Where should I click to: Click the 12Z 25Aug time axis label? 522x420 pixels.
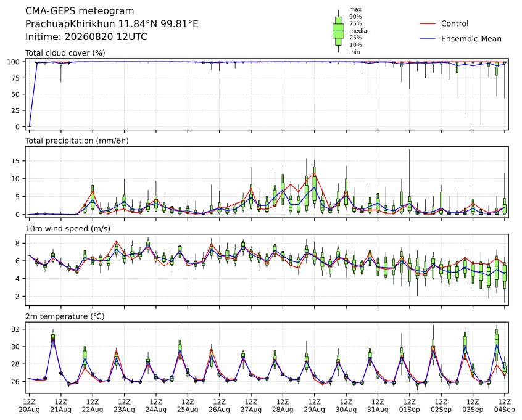(188, 406)
